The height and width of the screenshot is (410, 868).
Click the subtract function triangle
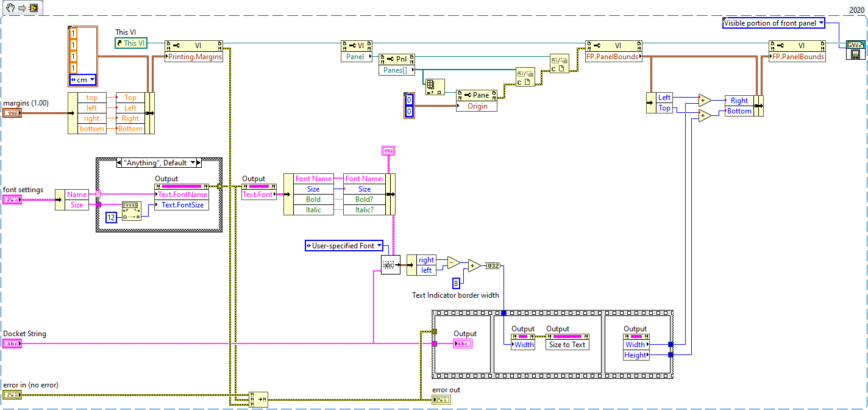point(454,263)
